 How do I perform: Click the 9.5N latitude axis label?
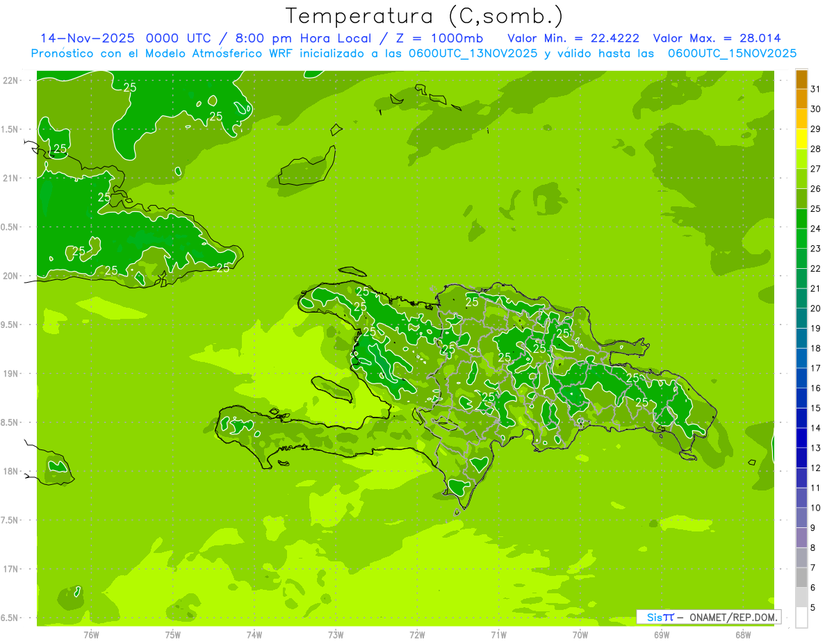(x=10, y=324)
